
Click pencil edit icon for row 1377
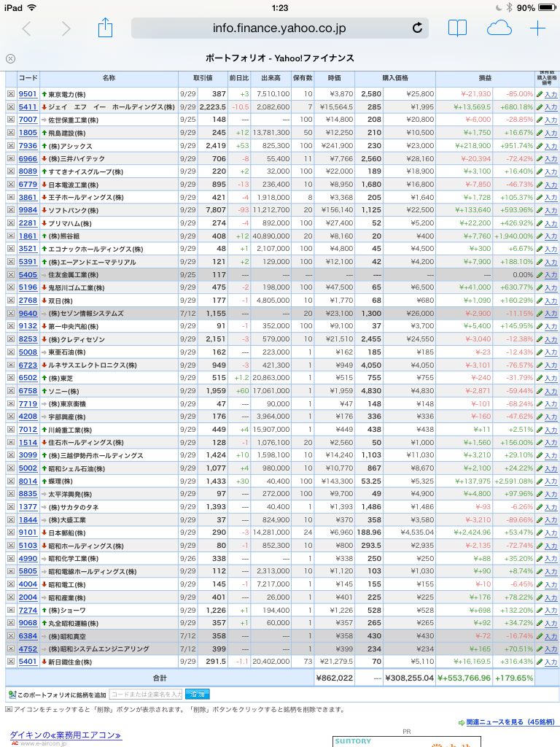pyautogui.click(x=540, y=507)
